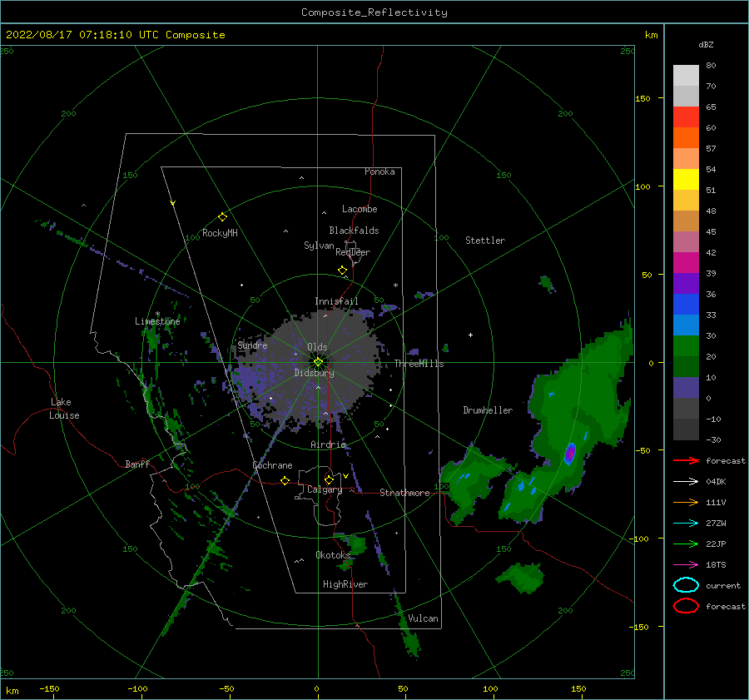Viewport: 749px width, 700px height.
Task: Click the orange 111V arrow icon
Action: 686,502
